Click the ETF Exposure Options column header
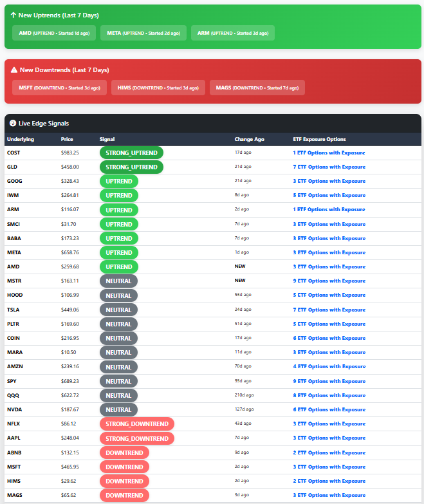 pyautogui.click(x=319, y=139)
